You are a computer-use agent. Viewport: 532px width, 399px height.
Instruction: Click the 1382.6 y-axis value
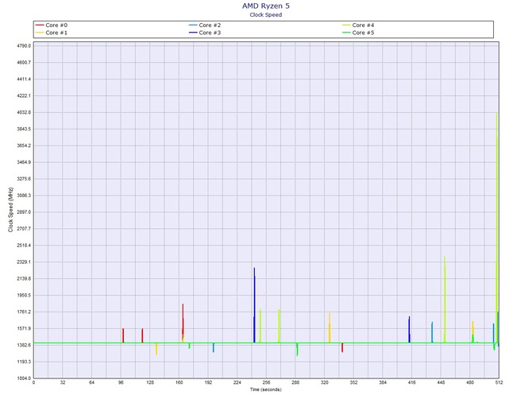(x=24, y=345)
